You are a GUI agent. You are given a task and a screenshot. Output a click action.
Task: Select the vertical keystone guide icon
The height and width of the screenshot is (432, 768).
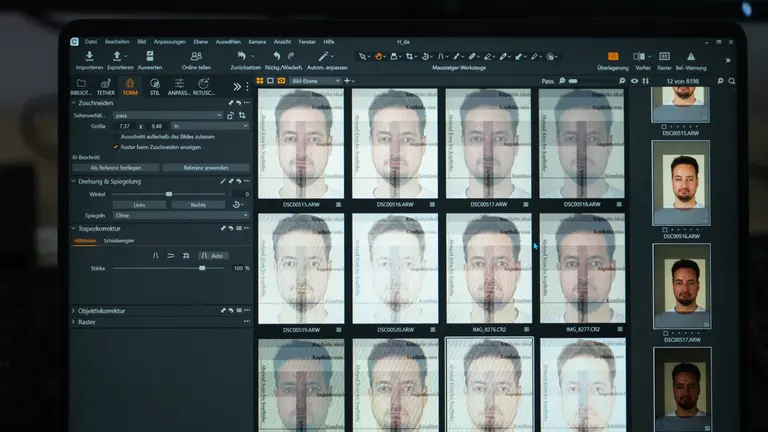coord(155,256)
